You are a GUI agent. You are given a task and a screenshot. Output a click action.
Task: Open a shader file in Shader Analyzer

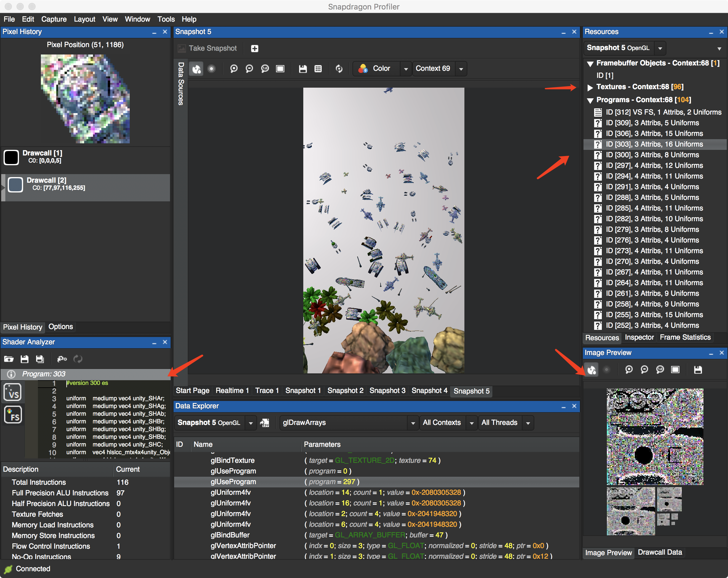[x=9, y=359]
